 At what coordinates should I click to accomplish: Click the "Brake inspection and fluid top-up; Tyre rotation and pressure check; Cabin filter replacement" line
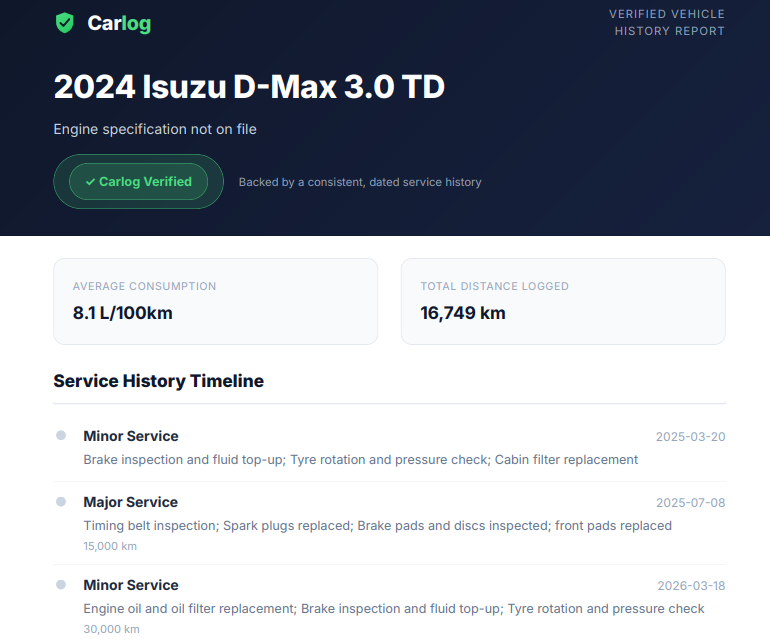pos(360,460)
